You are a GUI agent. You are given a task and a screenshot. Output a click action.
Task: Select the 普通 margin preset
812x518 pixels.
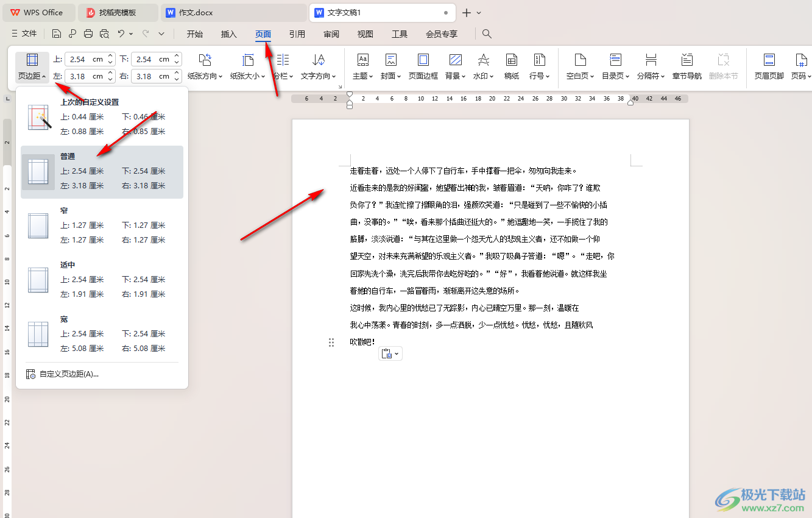102,172
